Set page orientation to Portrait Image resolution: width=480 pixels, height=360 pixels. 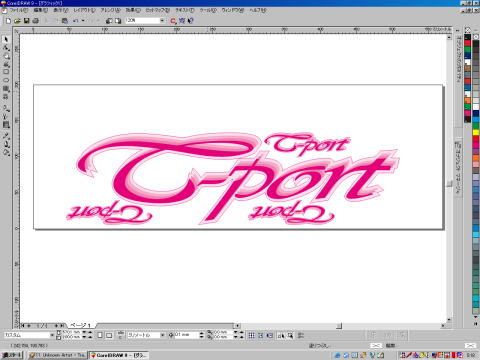[x=100, y=335]
